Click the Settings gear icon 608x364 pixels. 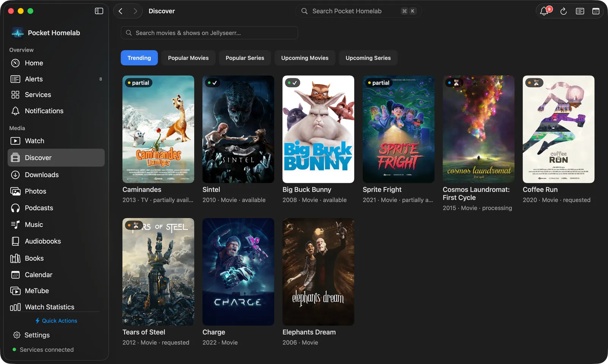[17, 335]
